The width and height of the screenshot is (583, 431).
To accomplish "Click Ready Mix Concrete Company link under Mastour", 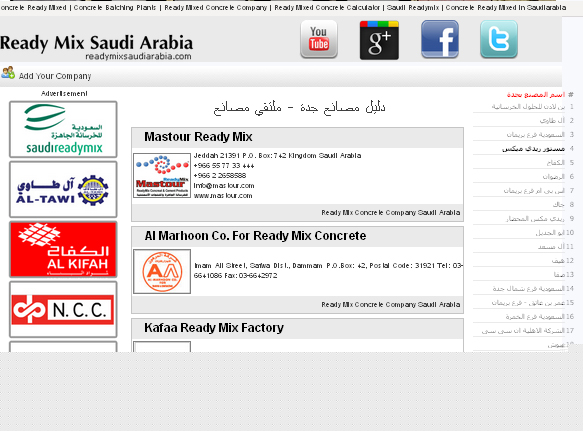I will [391, 213].
